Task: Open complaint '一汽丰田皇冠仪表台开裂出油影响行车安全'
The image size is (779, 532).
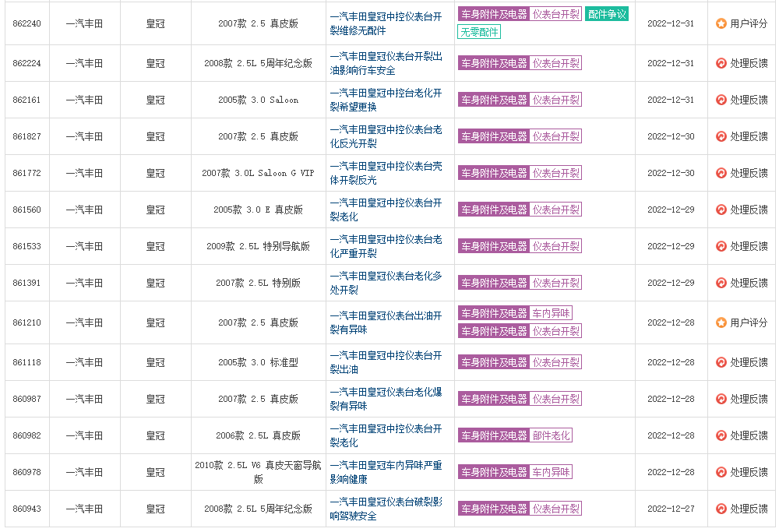Action: (x=386, y=63)
